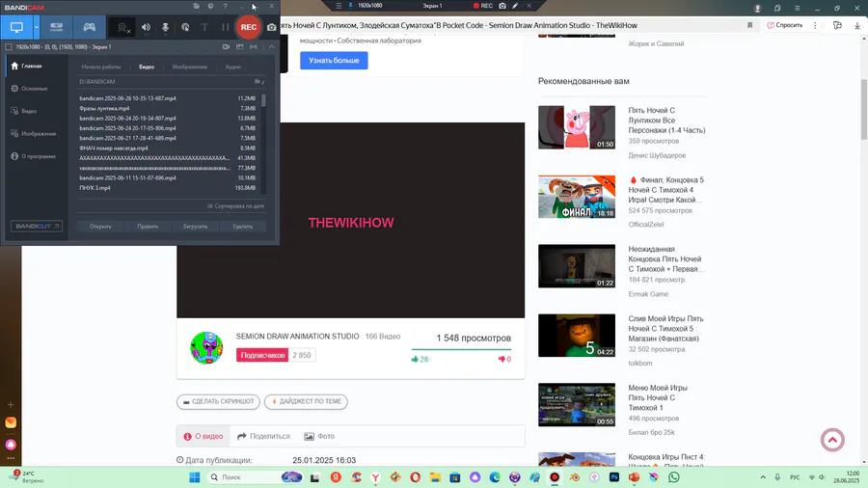This screenshot has height=488, width=868.
Task: Click the ДАЙДЖЕСТ ПО ТЕМЕ button
Action: [x=306, y=402]
